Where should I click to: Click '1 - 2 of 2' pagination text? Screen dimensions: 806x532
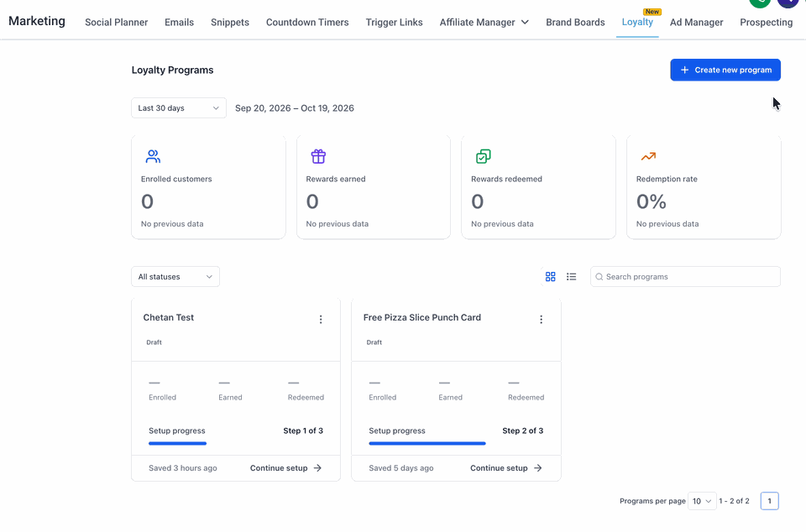coord(734,501)
